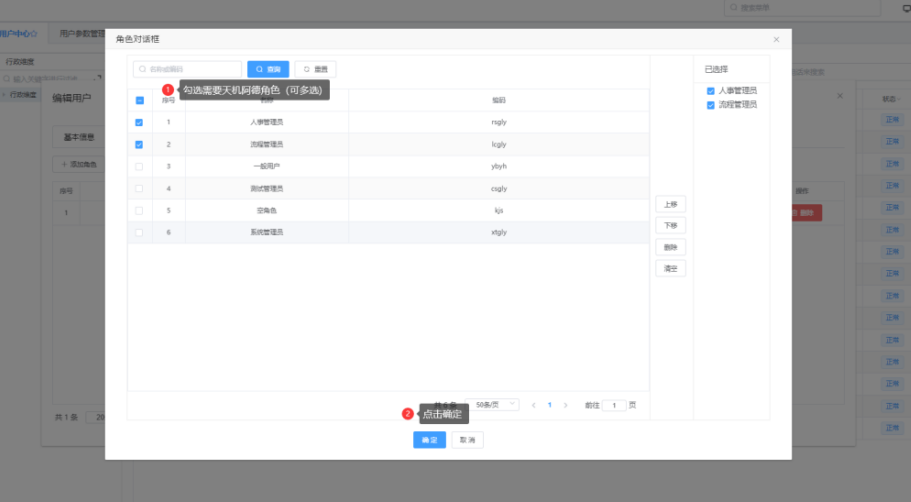Expand the 行政维度 tree node in sidebar
Screen dimensions: 911x502
4,94
